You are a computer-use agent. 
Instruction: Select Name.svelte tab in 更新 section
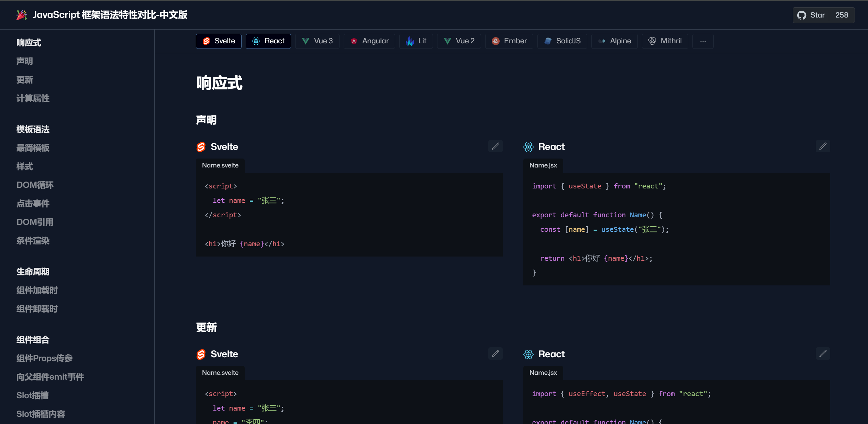pos(220,373)
